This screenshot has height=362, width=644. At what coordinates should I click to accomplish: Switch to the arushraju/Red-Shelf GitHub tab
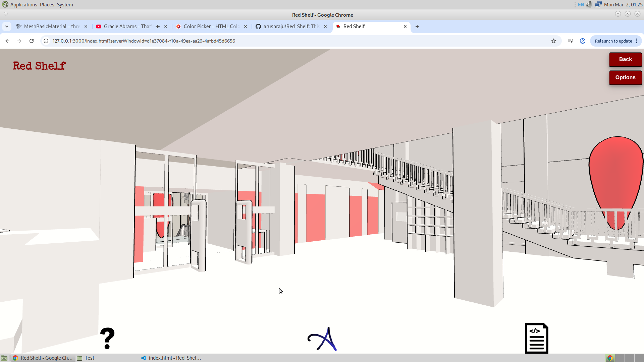[291, 26]
